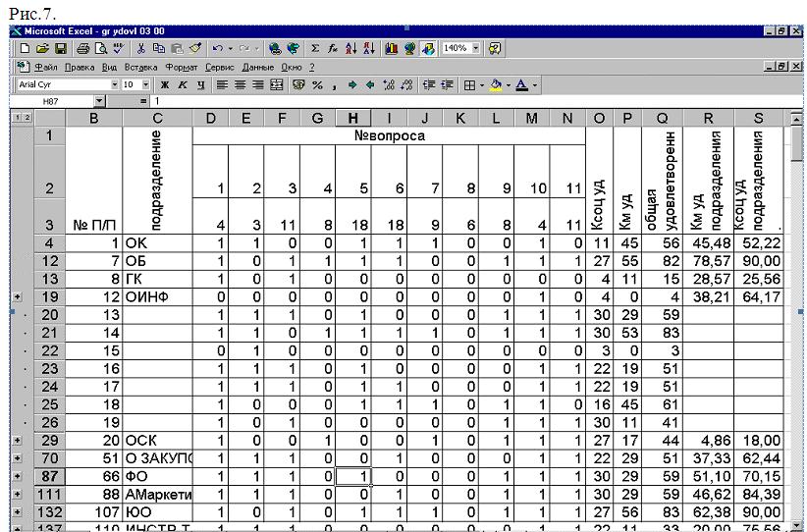The image size is (807, 532).
Task: Open the Name Box dropdown arrow
Action: pos(99,101)
